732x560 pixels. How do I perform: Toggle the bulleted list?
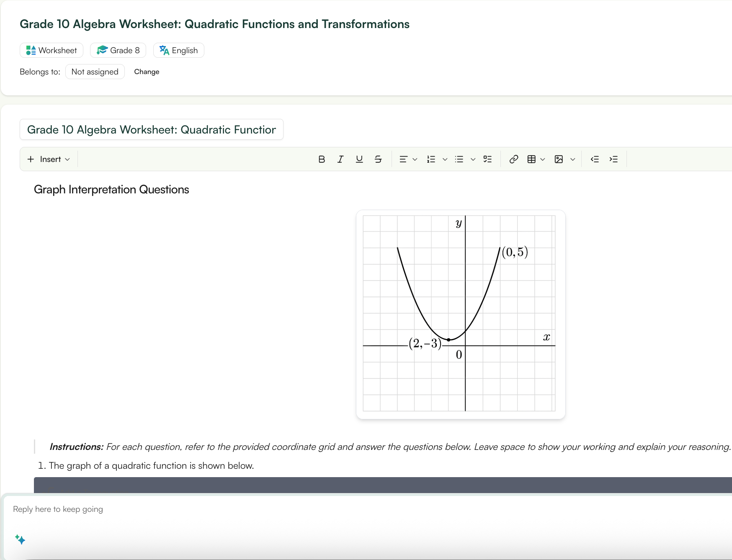(x=459, y=159)
